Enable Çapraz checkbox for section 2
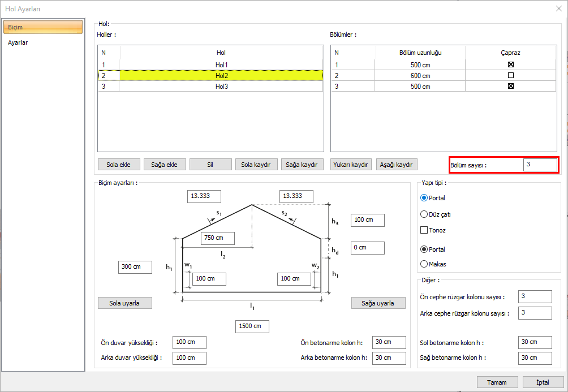The height and width of the screenshot is (392, 568). (510, 75)
